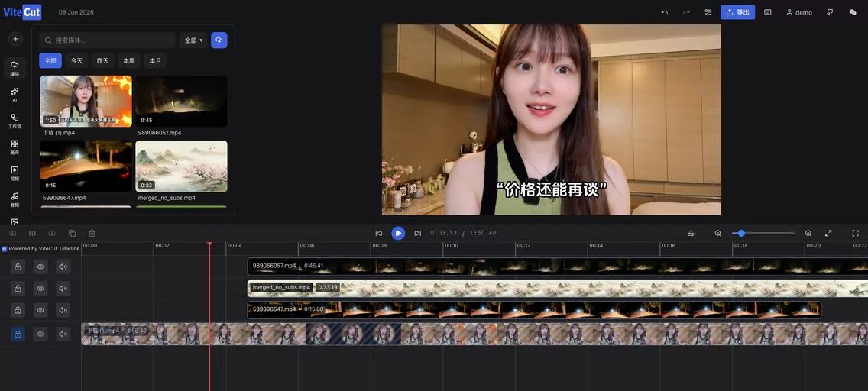Open the demo user account menu
Screen dimensions: 868x391
tap(798, 12)
